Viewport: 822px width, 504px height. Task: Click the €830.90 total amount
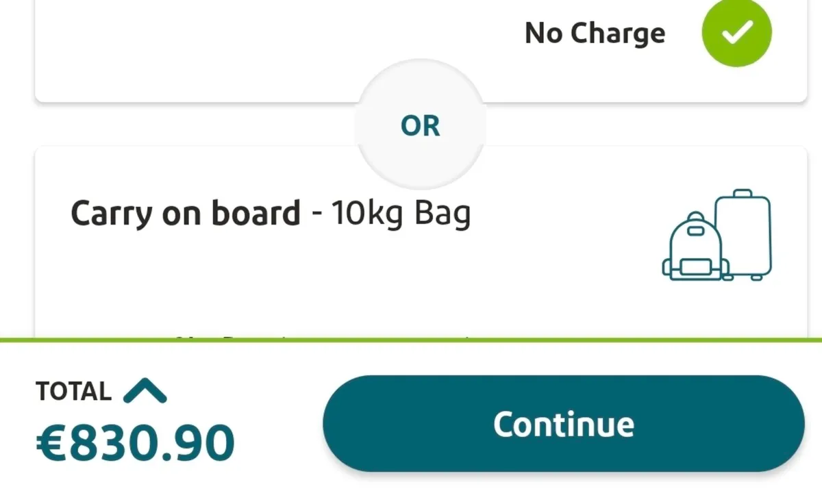[x=135, y=443]
